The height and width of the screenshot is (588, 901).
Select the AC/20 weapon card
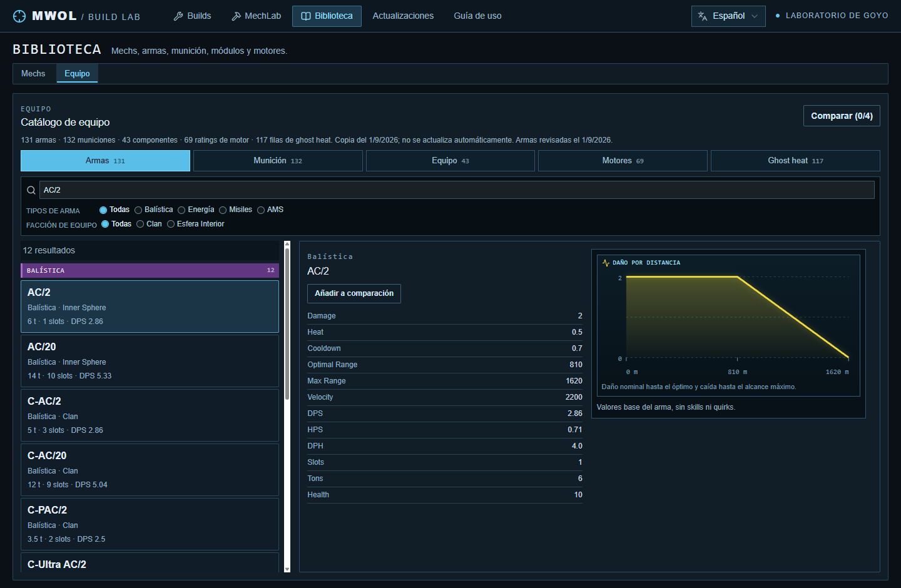click(150, 361)
